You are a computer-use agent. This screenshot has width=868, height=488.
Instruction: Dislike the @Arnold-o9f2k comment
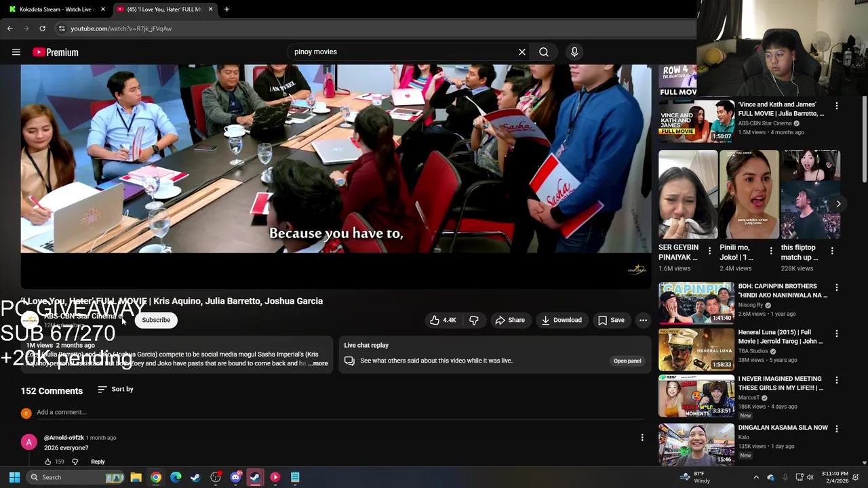point(75,462)
